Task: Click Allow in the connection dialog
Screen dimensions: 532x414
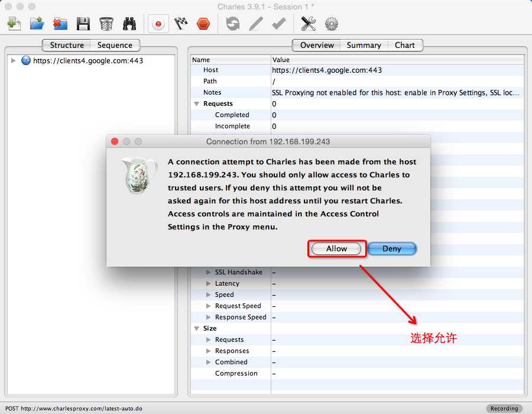Action: click(336, 249)
